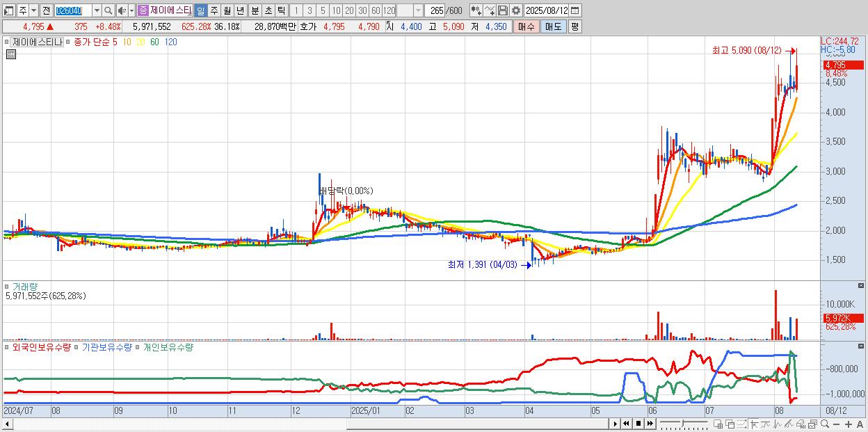Select the 60 interval button

pyautogui.click(x=376, y=11)
